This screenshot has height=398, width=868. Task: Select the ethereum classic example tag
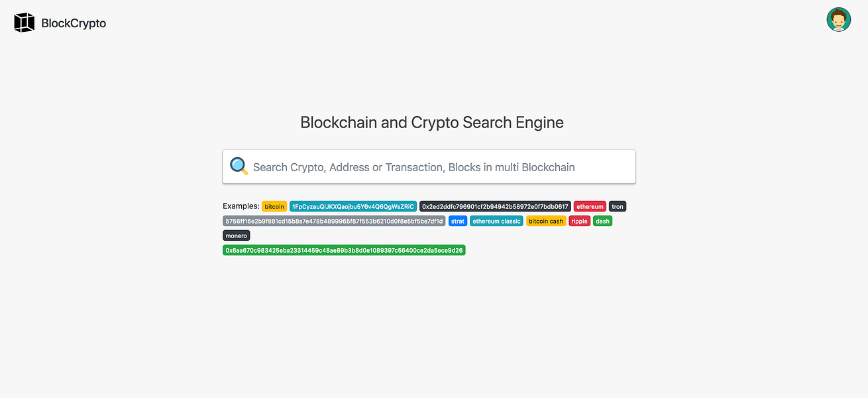coord(496,221)
